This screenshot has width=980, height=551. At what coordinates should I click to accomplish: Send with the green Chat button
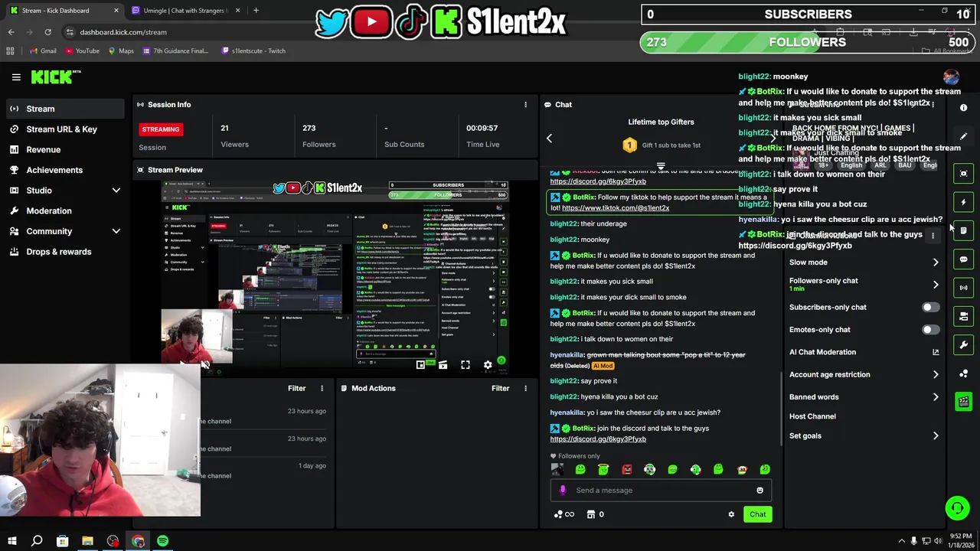pos(757,514)
